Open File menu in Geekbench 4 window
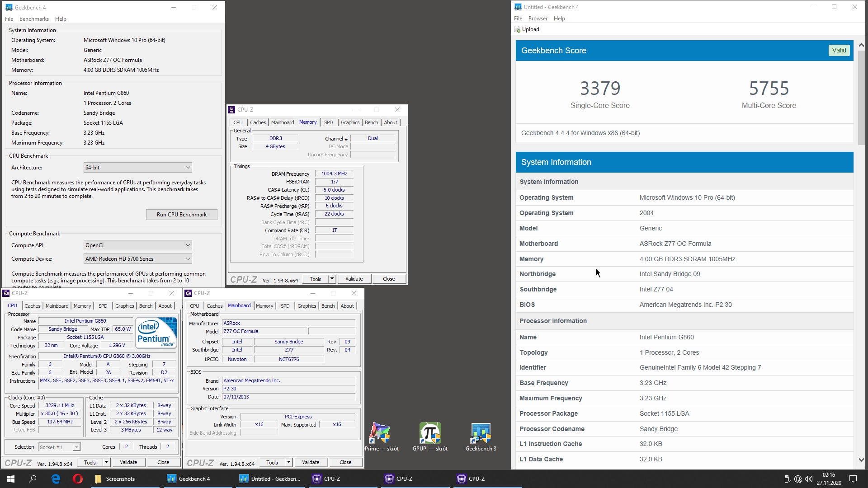This screenshot has width=868, height=488. 9,19
